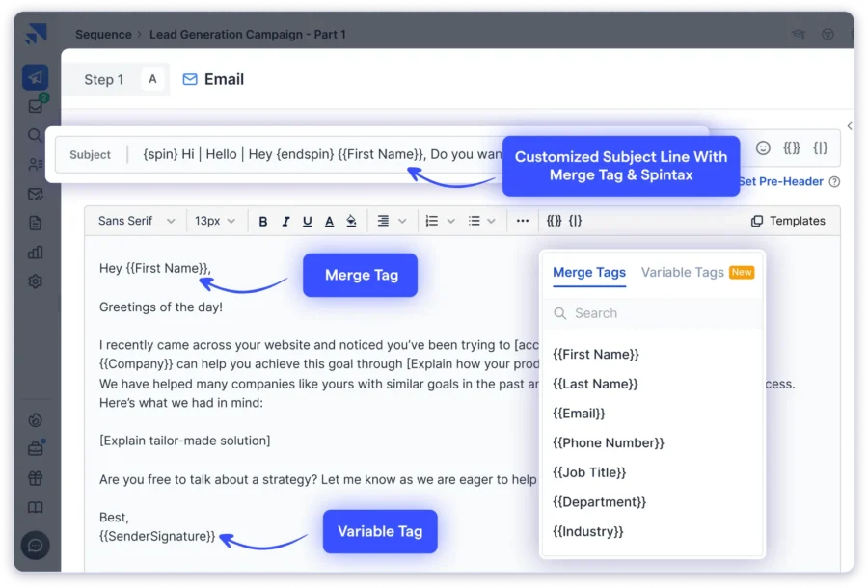Open the briefcase icon in sidebar

(x=35, y=448)
